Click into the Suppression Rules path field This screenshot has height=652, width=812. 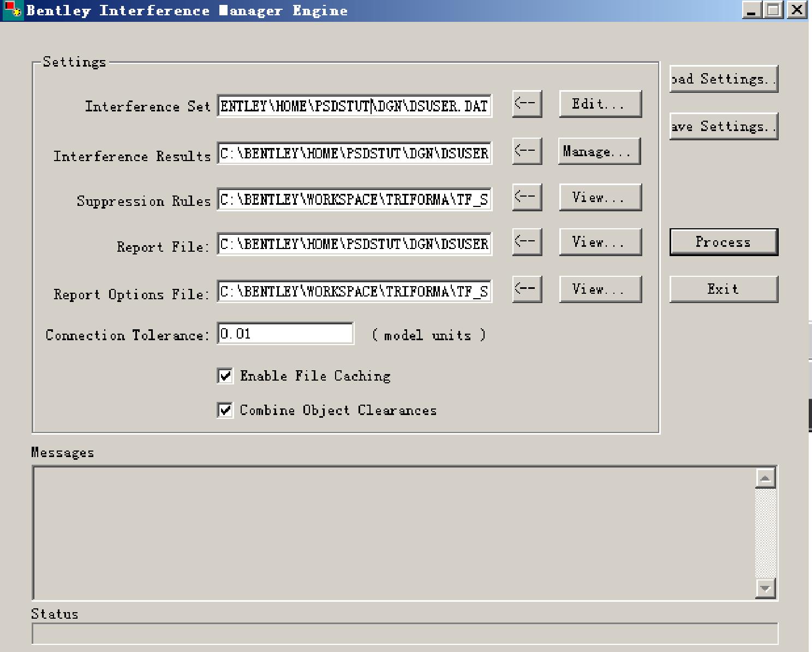[355, 200]
